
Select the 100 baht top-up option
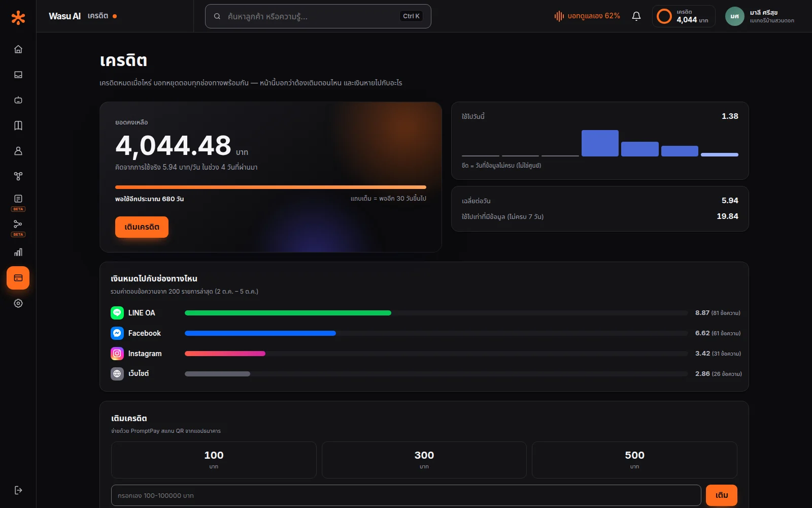tap(214, 460)
